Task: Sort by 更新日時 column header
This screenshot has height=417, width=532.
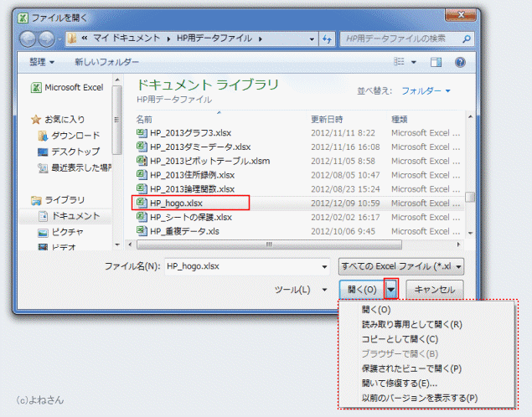Action: click(327, 120)
